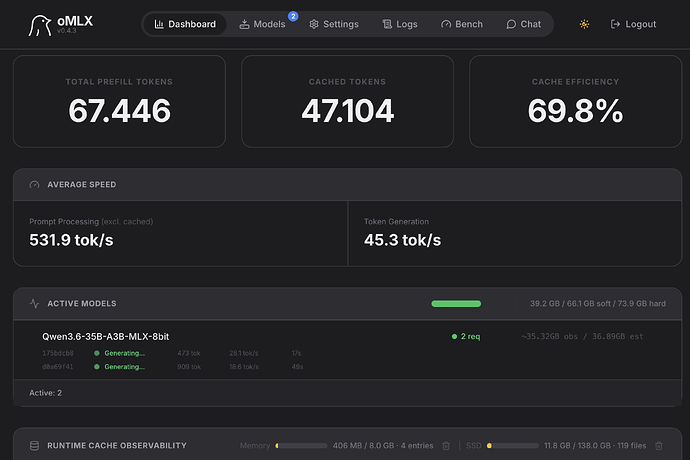Viewport: 690px width, 460px height.
Task: Click '406 MB / 8.0 GB · 4 entries' text
Action: (x=383, y=445)
